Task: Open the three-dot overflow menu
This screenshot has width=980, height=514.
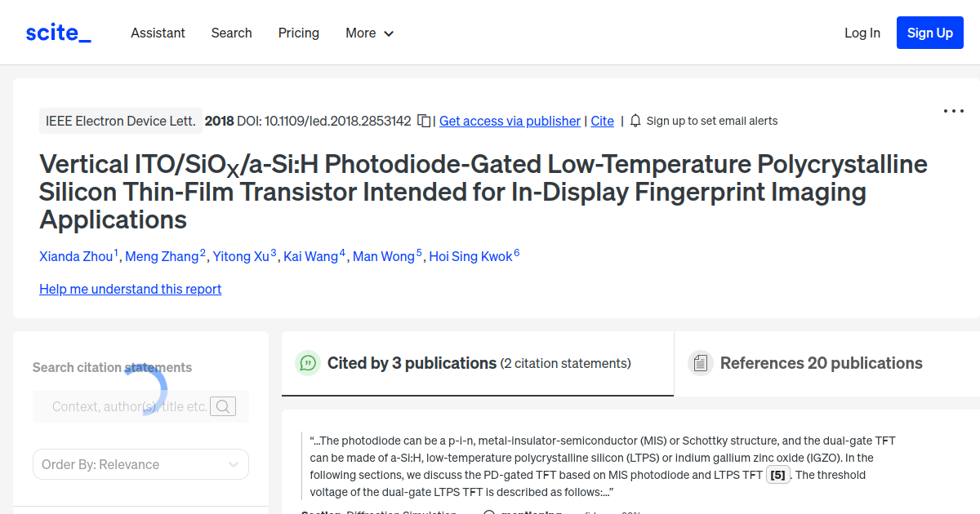Action: (x=953, y=110)
